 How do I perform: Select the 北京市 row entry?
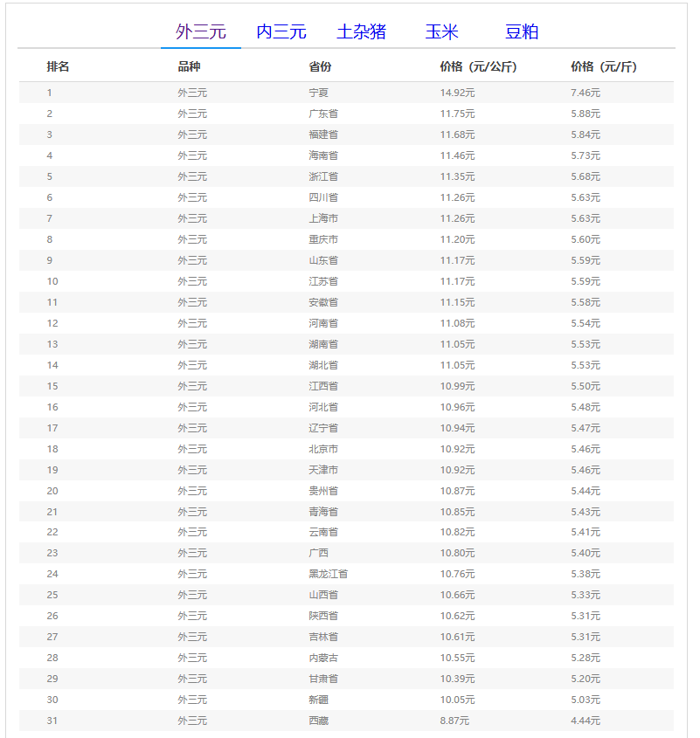coord(322,449)
